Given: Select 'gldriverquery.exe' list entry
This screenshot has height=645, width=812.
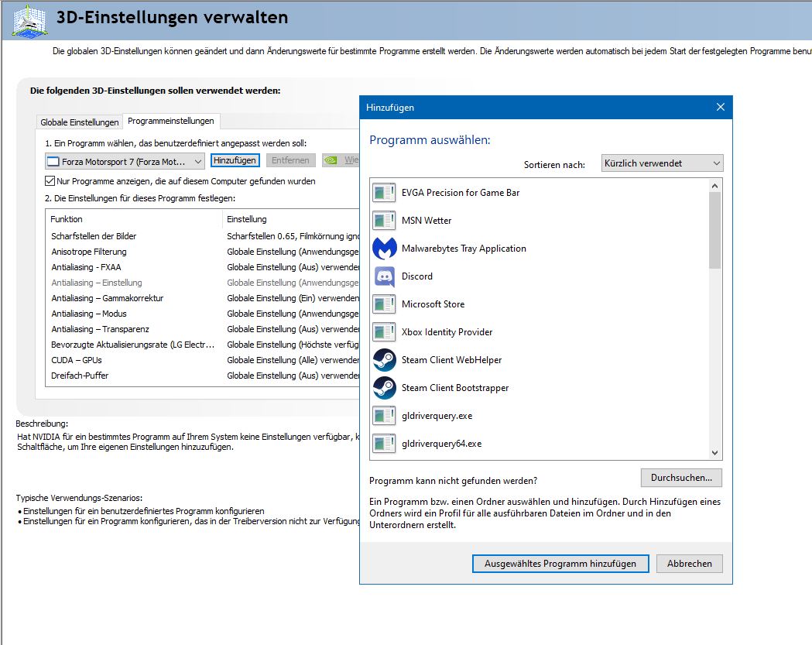Looking at the screenshot, I should click(539, 416).
